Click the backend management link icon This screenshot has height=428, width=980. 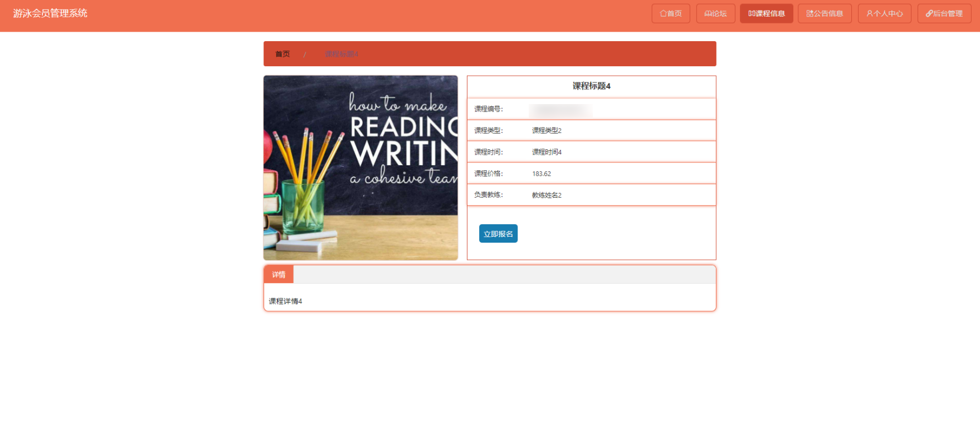[929, 13]
